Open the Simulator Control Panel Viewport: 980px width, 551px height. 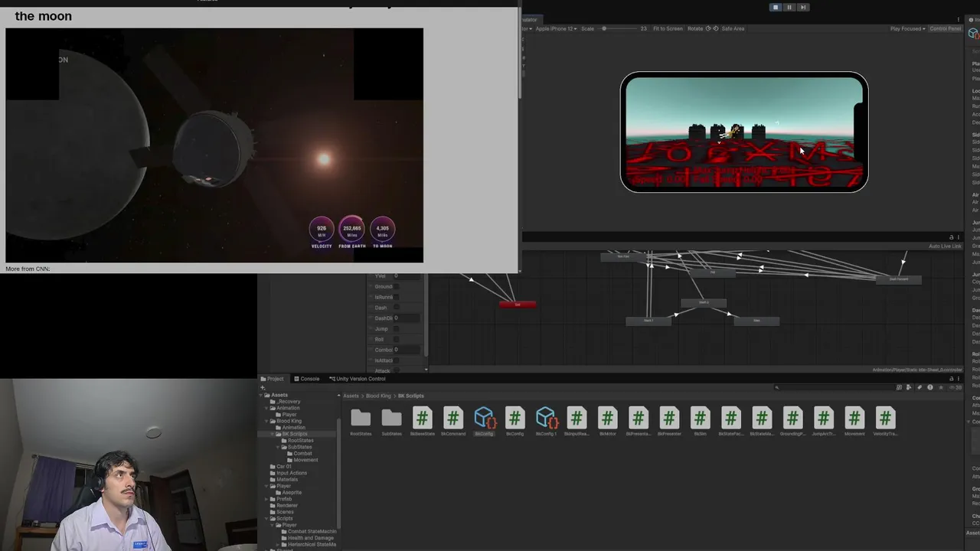(945, 28)
